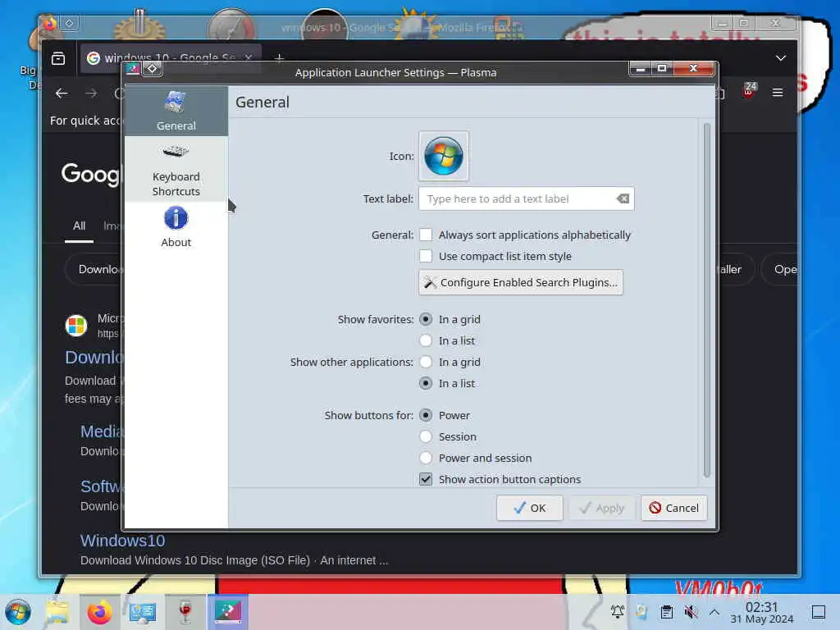This screenshot has width=840, height=630.
Task: Click the Apply button
Action: coord(601,508)
